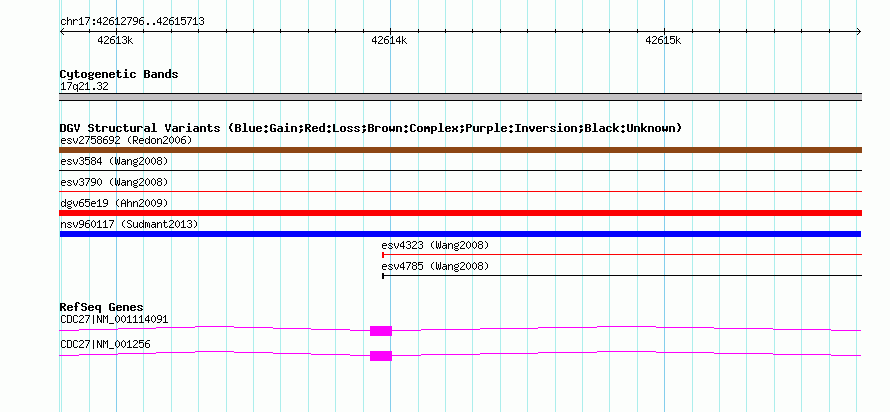The image size is (890, 412).
Task: Click the esv2758692 (Redon2006) variant label
Action: (126, 140)
